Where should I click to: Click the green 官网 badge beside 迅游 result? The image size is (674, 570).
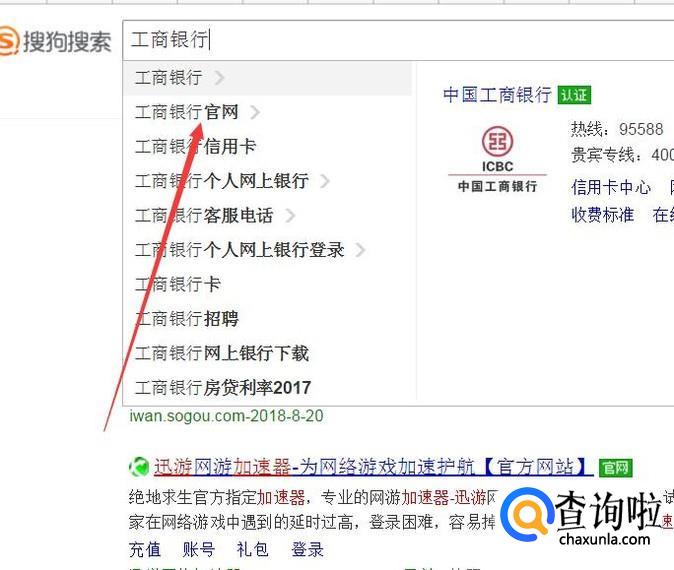pos(616,468)
